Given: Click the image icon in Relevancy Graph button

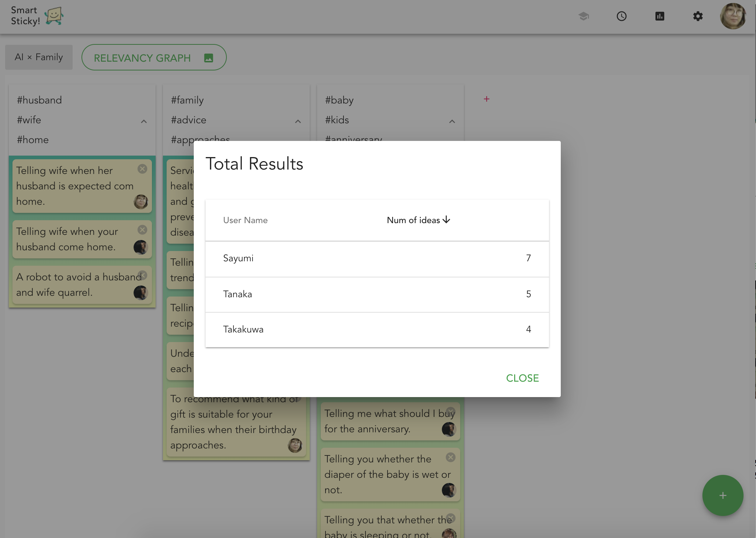Looking at the screenshot, I should (x=208, y=58).
